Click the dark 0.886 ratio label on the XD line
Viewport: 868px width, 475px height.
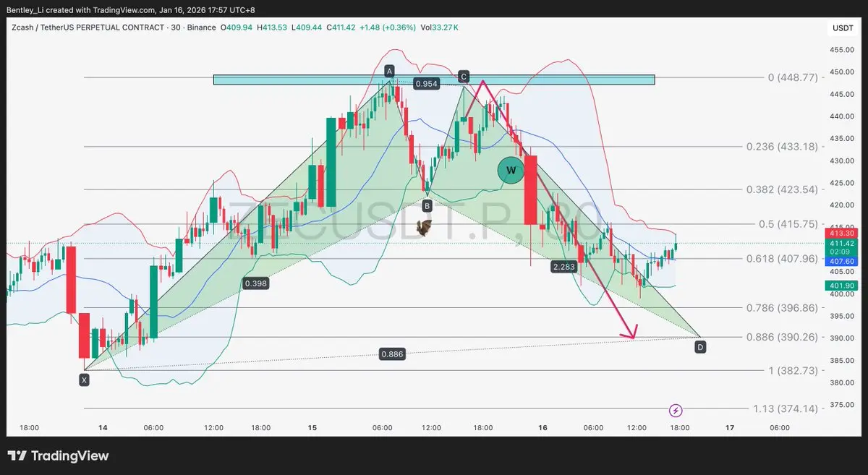[x=391, y=354]
